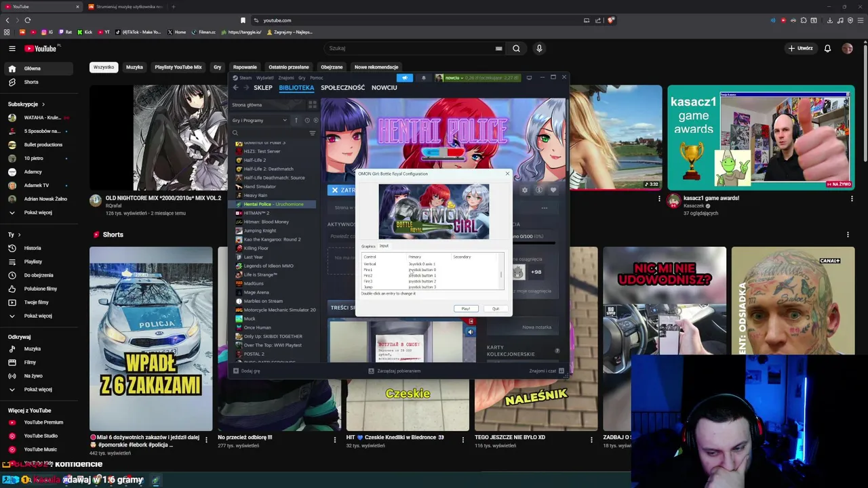868x488 pixels.
Task: Open Steam Big Picture mode icon
Action: coord(529,77)
